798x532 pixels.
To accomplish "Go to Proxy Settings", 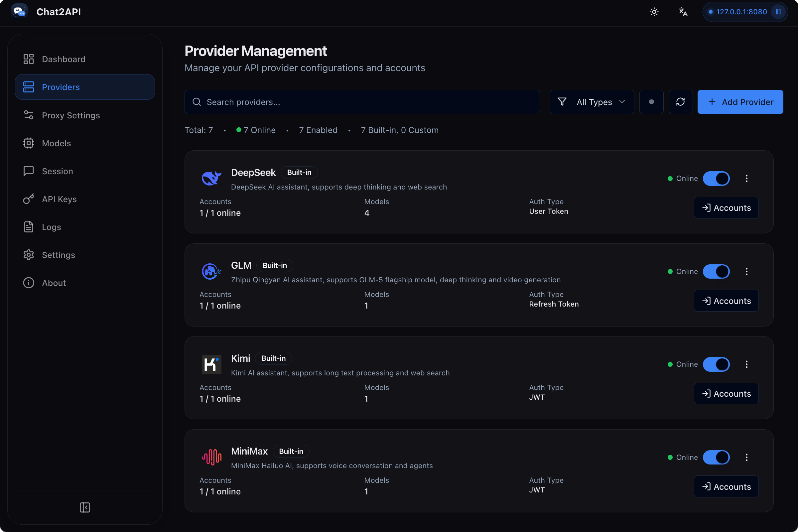I will point(85,115).
